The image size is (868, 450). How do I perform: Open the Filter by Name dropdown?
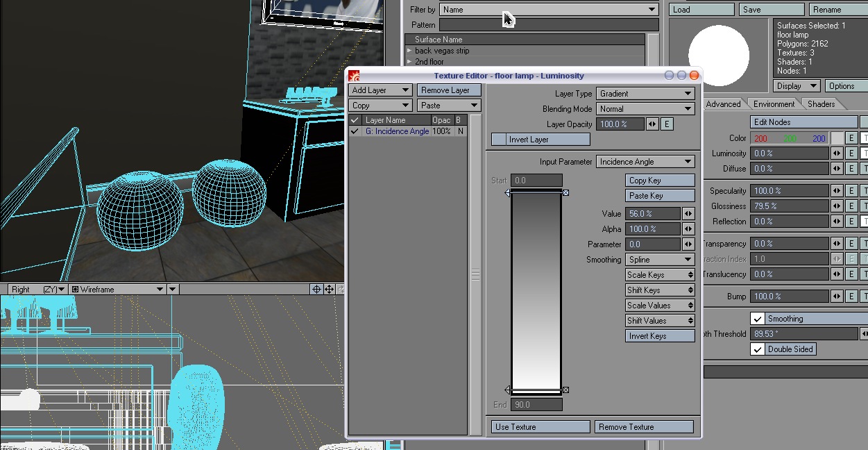pos(549,10)
